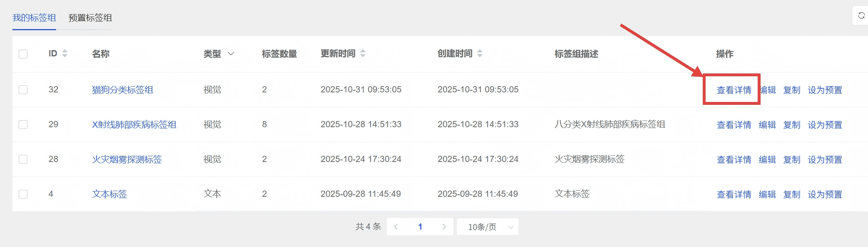This screenshot has width=868, height=247.
Task: Go to the next page arrow
Action: (444, 227)
